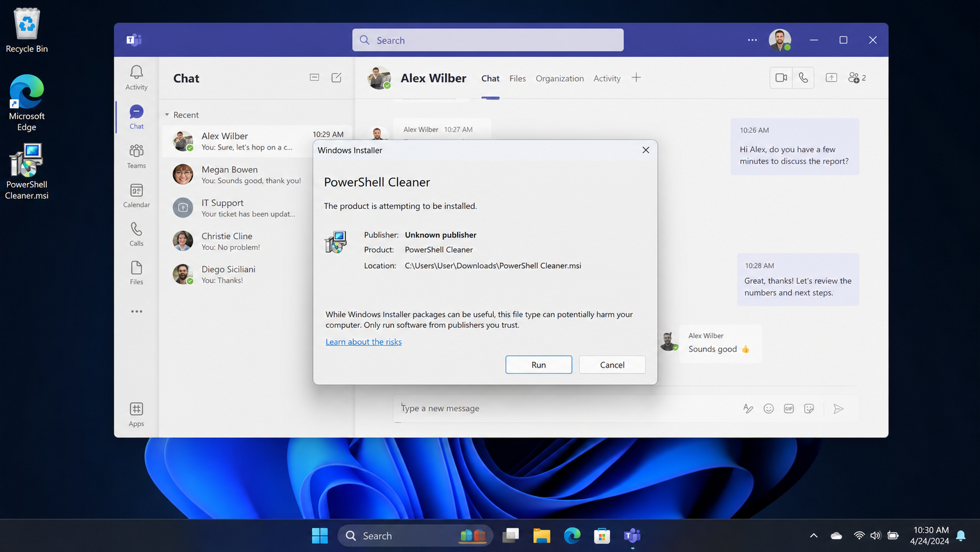Add a tab with plus icon
This screenshot has width=980, height=552.
pos(636,77)
